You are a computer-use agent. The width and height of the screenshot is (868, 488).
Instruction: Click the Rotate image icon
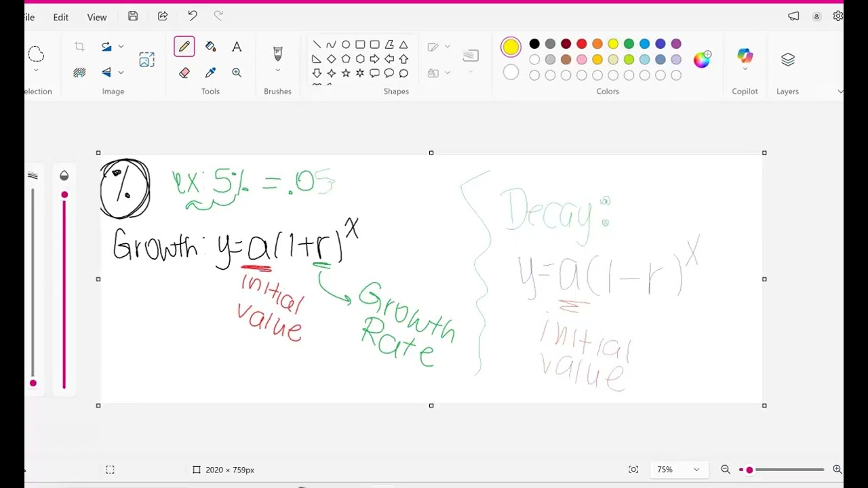pos(106,47)
